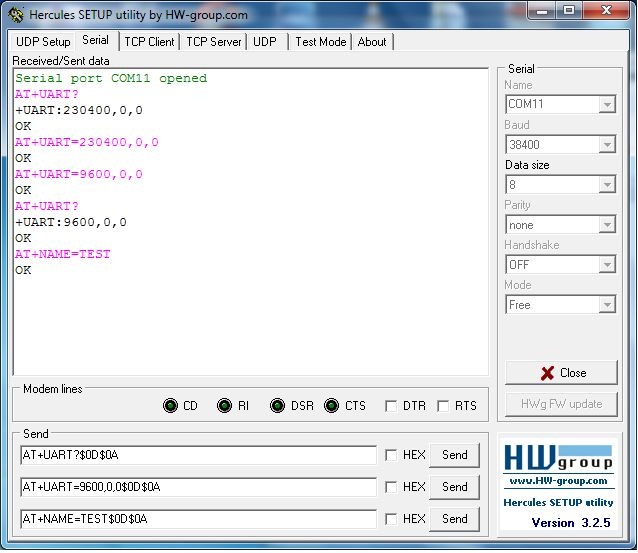This screenshot has width=638, height=553.
Task: Open the About tab
Action: pyautogui.click(x=372, y=42)
